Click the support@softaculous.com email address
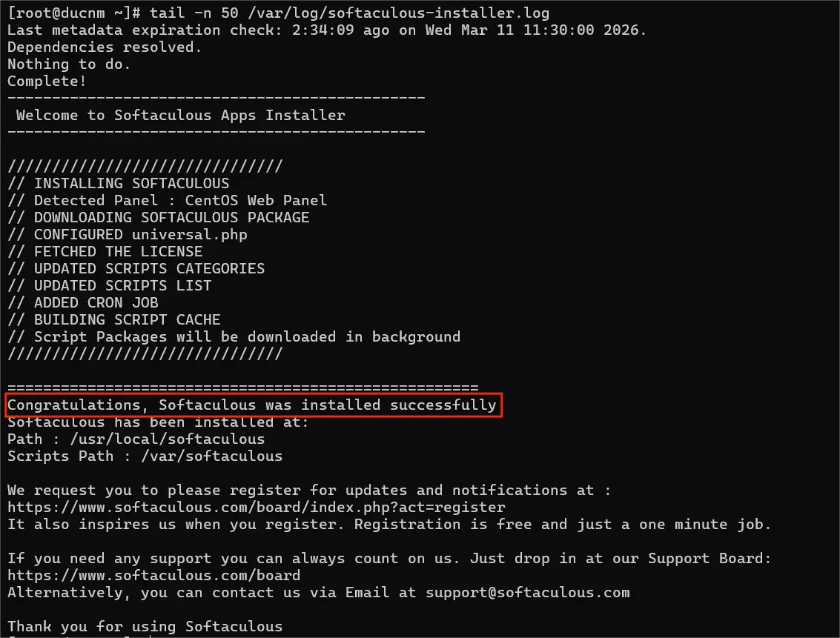The height and width of the screenshot is (638, 840). coord(527,592)
